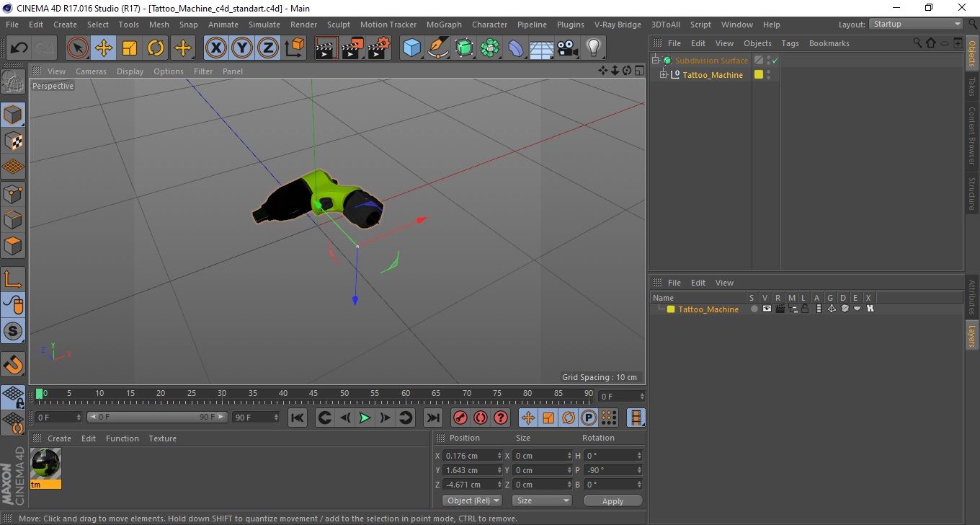Screen dimensions: 980x525
Task: Toggle Enable Snap magnet icon
Action: [13, 364]
